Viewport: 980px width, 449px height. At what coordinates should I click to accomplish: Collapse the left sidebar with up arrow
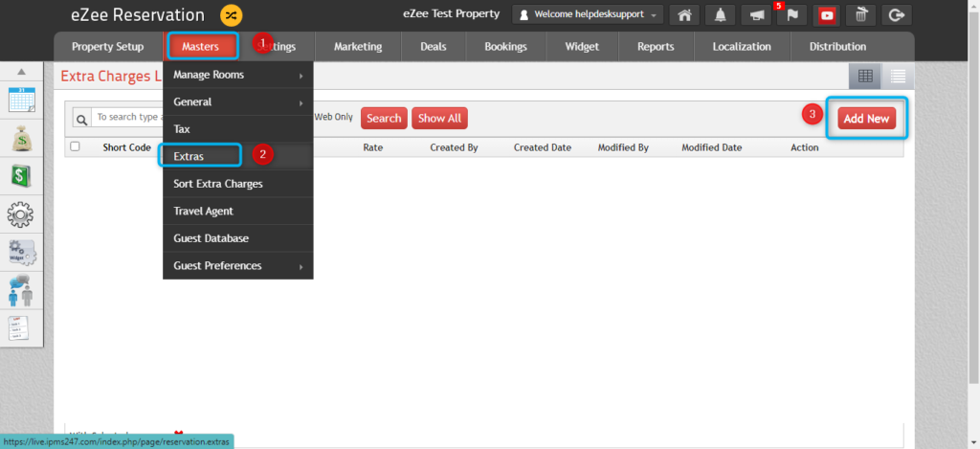[21, 72]
